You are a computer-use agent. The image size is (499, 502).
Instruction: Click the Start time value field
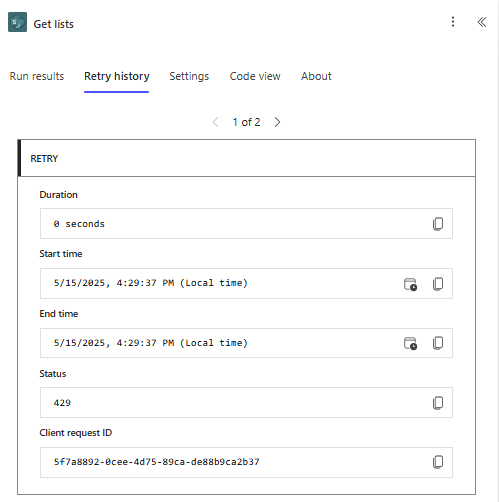point(246,283)
